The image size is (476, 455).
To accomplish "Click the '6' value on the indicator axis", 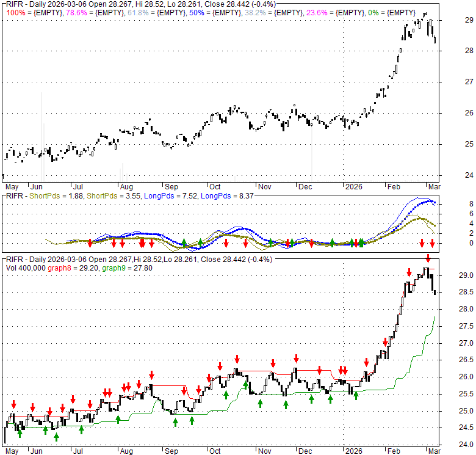I will (471, 214).
